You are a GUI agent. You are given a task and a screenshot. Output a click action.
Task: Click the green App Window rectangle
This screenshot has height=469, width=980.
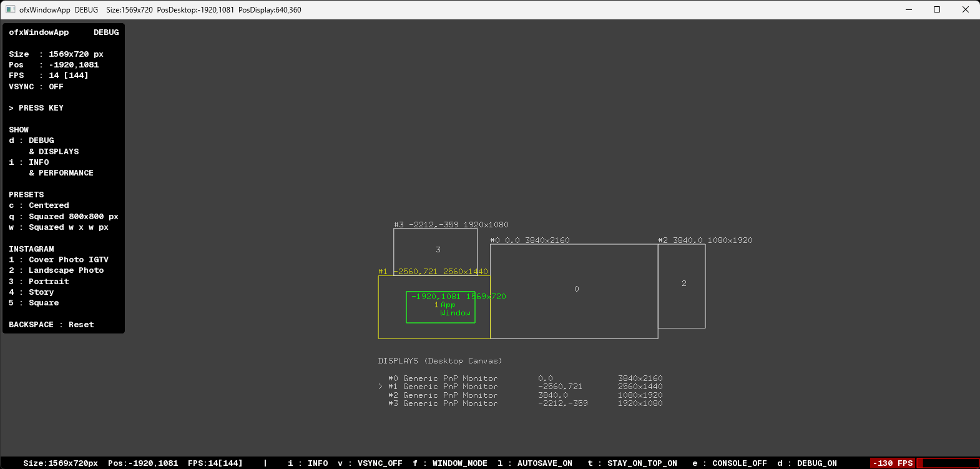[441, 307]
